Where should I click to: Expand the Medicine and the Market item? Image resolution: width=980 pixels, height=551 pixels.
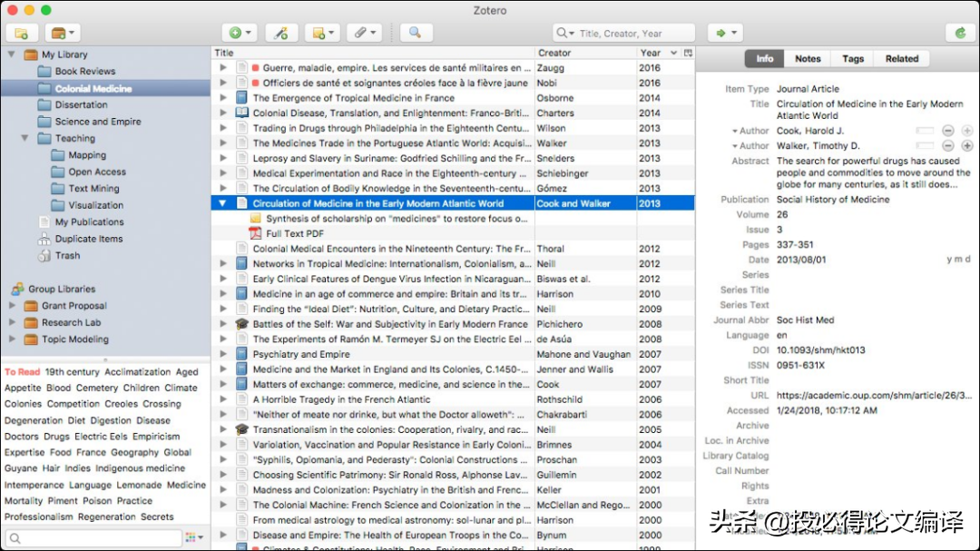223,369
